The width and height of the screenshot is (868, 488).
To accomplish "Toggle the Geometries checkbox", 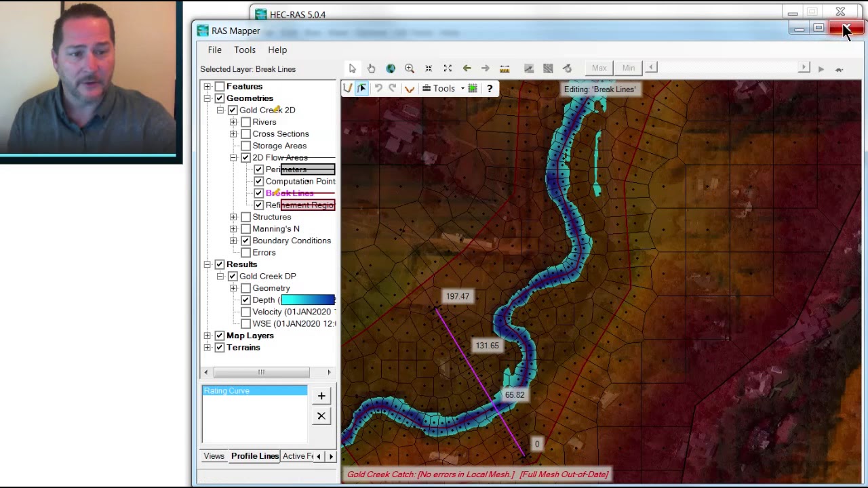I will click(x=220, y=98).
